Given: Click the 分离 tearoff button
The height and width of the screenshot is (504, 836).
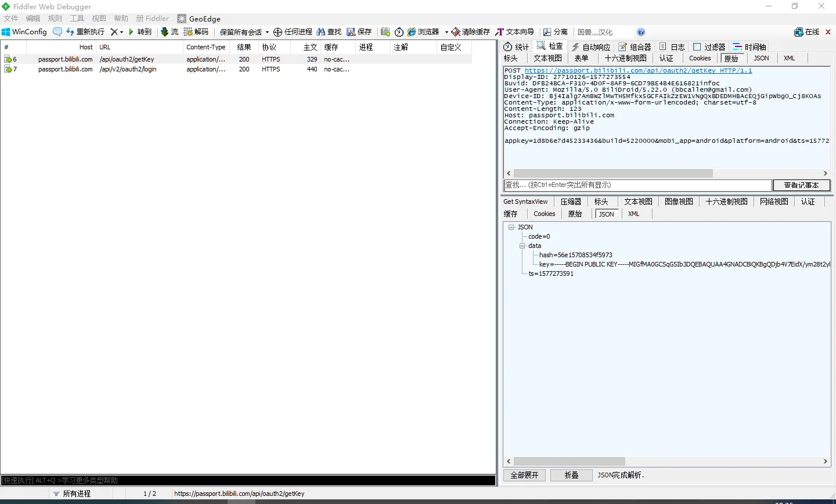Looking at the screenshot, I should click(556, 32).
